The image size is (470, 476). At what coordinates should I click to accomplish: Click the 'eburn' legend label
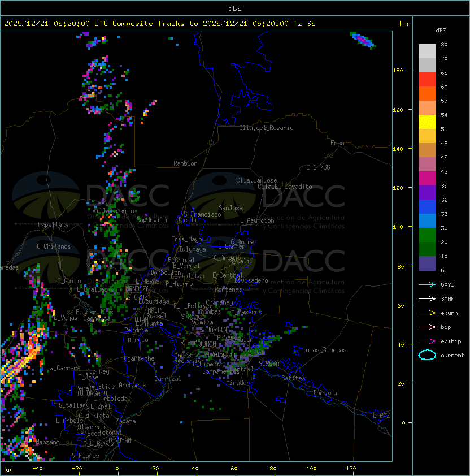(449, 313)
